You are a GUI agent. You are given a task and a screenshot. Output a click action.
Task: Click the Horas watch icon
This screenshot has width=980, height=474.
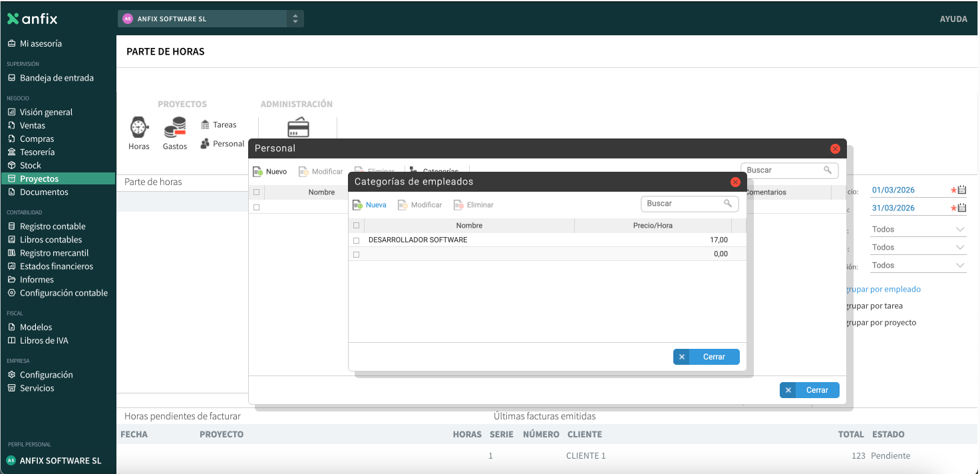(138, 127)
